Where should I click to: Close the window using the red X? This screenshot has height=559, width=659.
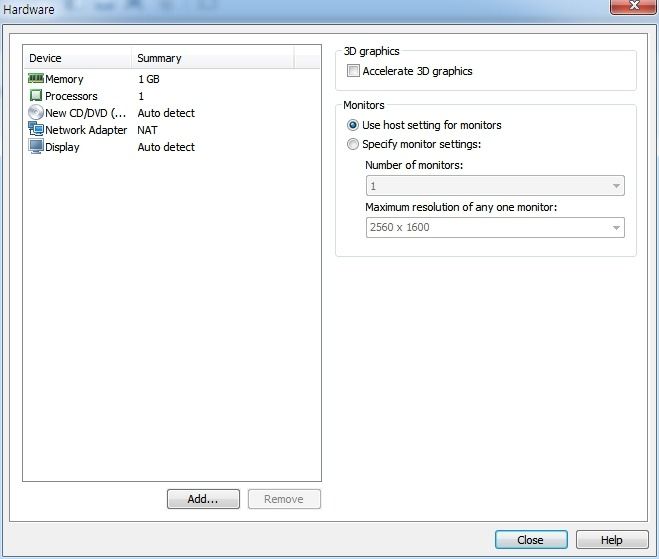coord(634,6)
